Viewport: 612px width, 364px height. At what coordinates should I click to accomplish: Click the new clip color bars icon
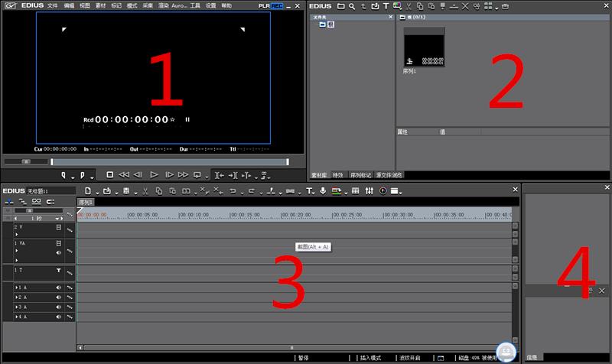pyautogui.click(x=397, y=6)
